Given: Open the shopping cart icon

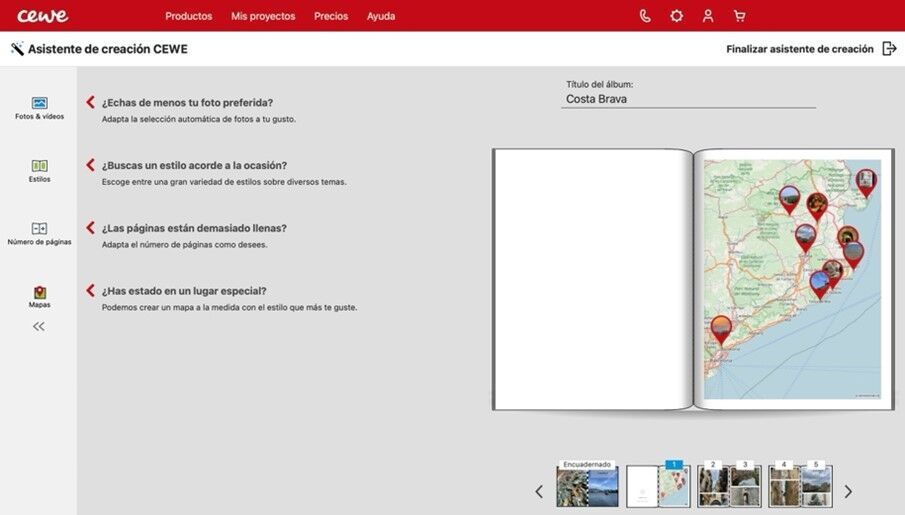Looking at the screenshot, I should click(x=739, y=16).
